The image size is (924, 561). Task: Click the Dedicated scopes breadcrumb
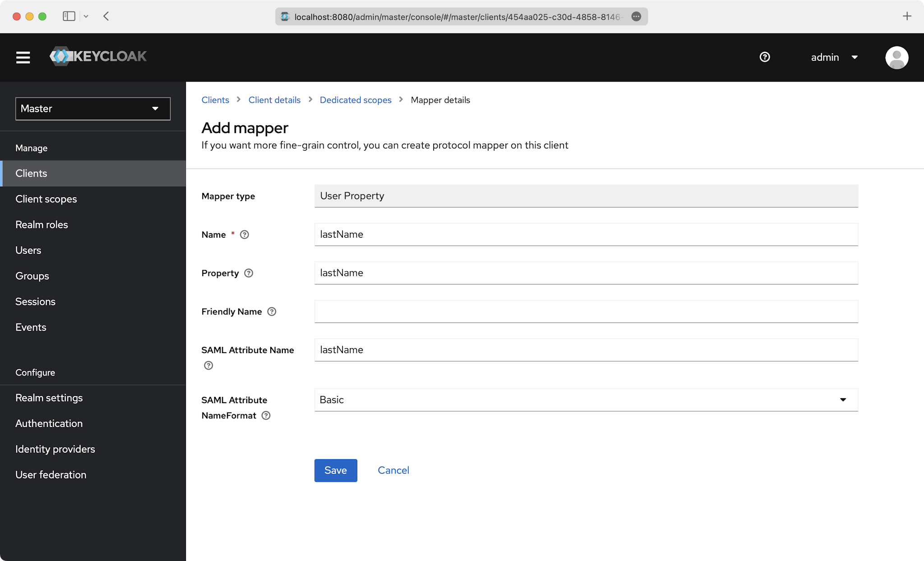(x=356, y=100)
